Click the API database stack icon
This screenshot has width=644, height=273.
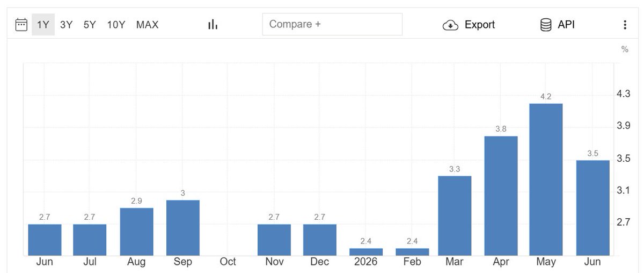[546, 25]
